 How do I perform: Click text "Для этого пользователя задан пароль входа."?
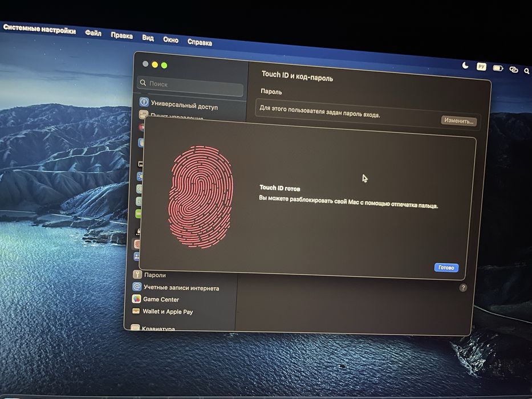pyautogui.click(x=320, y=111)
